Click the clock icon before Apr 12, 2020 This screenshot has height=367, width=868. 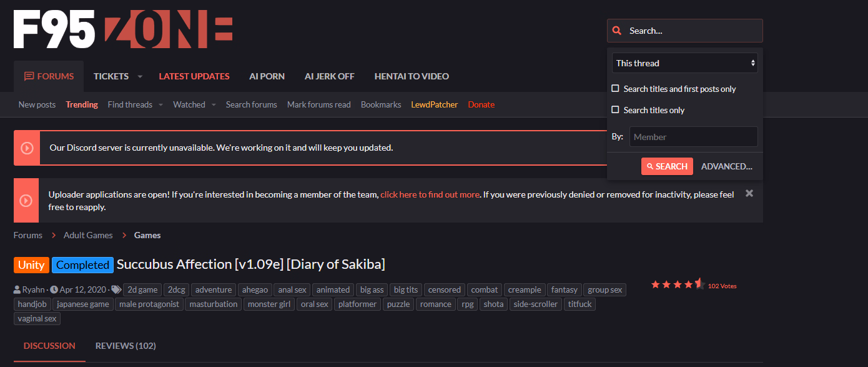point(54,289)
